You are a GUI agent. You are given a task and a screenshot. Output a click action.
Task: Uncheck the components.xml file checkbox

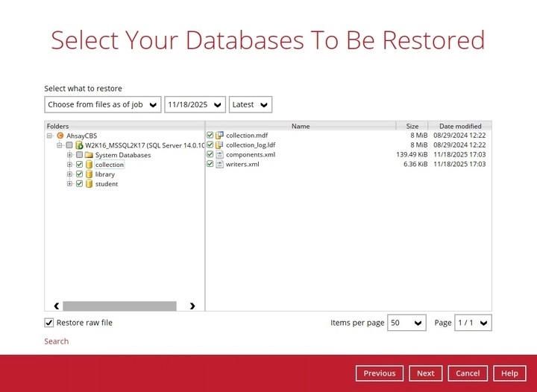(x=210, y=154)
